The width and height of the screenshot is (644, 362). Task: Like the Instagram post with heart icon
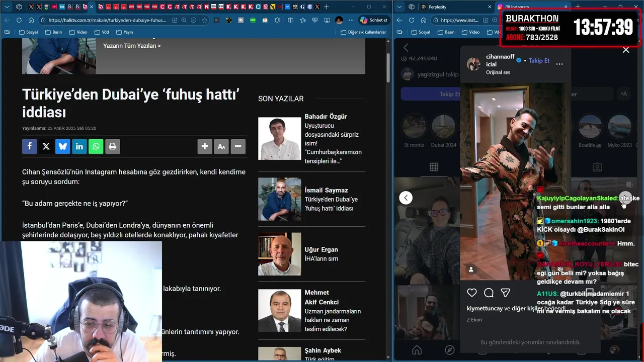(x=472, y=293)
